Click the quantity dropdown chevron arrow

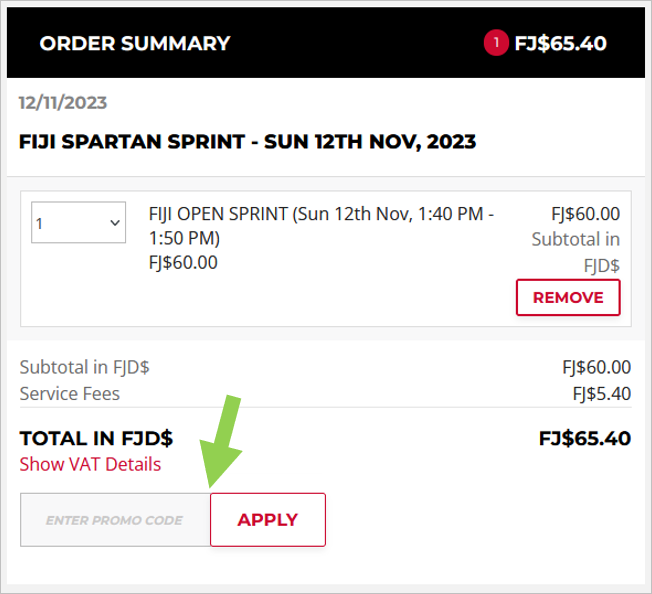(115, 223)
